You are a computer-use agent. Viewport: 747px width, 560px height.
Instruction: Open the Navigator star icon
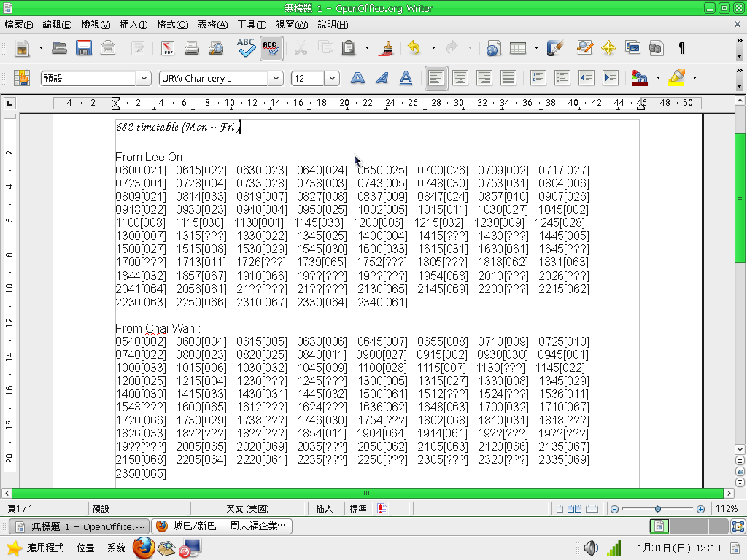click(x=608, y=49)
